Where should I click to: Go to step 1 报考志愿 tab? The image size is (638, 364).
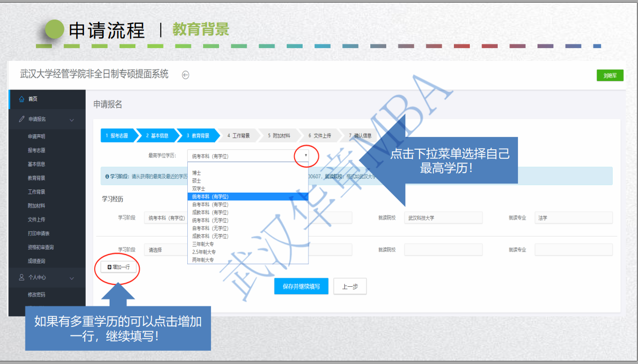click(x=119, y=135)
